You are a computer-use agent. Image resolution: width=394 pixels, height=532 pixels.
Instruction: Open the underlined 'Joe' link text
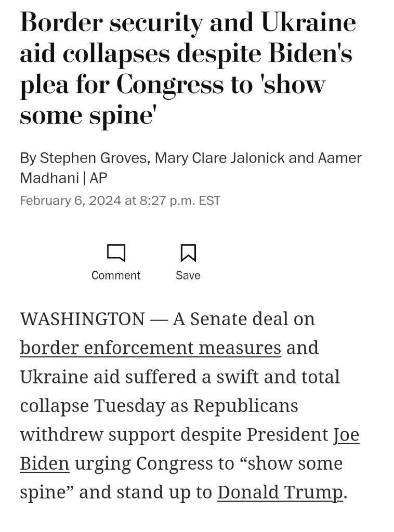point(346,435)
